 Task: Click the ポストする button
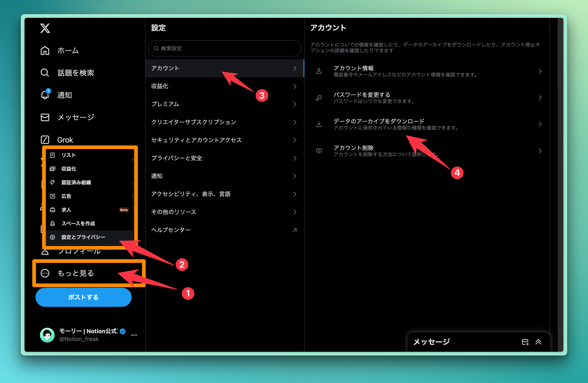(x=83, y=297)
